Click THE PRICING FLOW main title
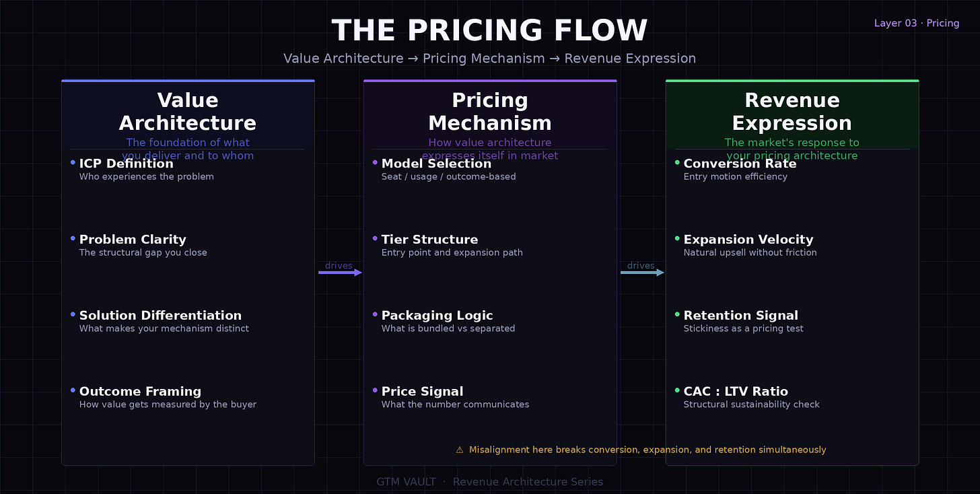 pos(490,31)
